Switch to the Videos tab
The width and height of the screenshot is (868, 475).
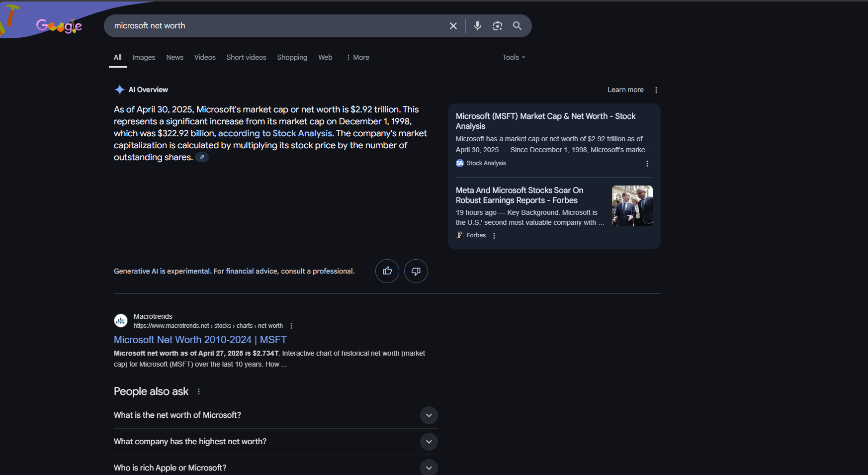(x=205, y=57)
